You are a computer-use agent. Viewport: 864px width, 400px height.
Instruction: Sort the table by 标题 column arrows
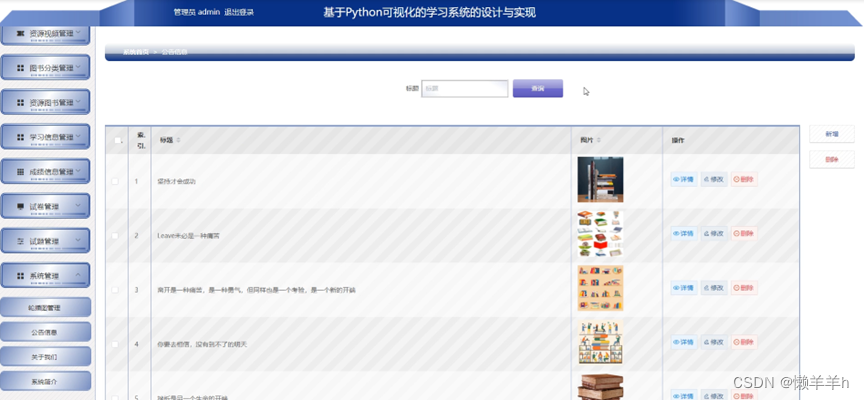pyautogui.click(x=178, y=140)
